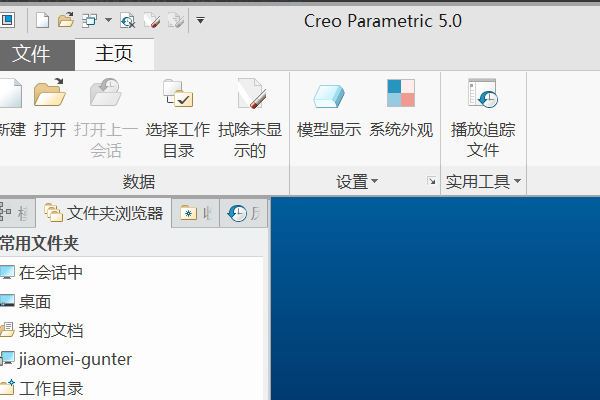
Task: Open the 设置 group dialog launcher arrow
Action: tap(431, 181)
